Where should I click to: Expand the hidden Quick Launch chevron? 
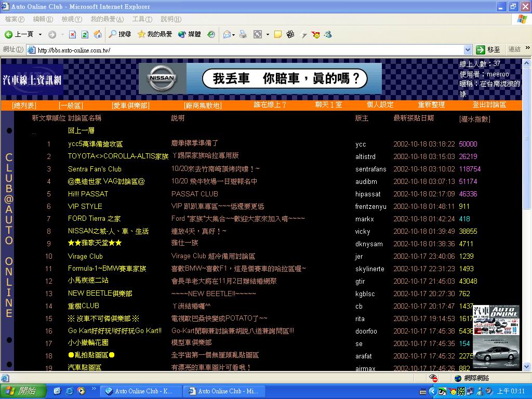coord(94,389)
